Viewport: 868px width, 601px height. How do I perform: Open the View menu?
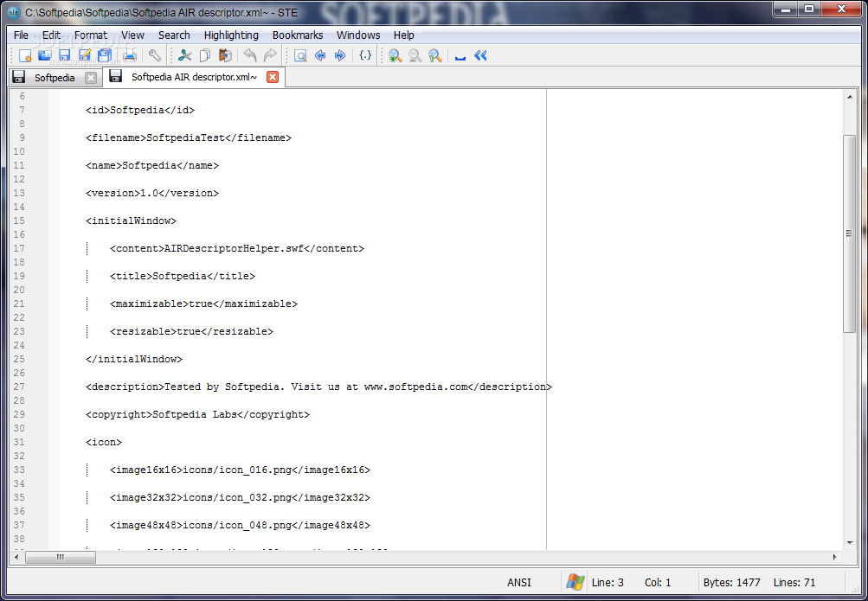point(133,35)
